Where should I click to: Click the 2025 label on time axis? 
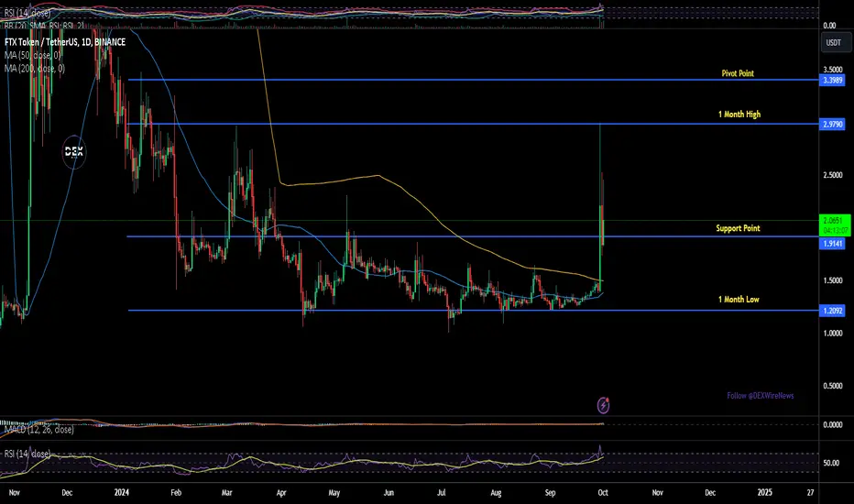pos(765,493)
